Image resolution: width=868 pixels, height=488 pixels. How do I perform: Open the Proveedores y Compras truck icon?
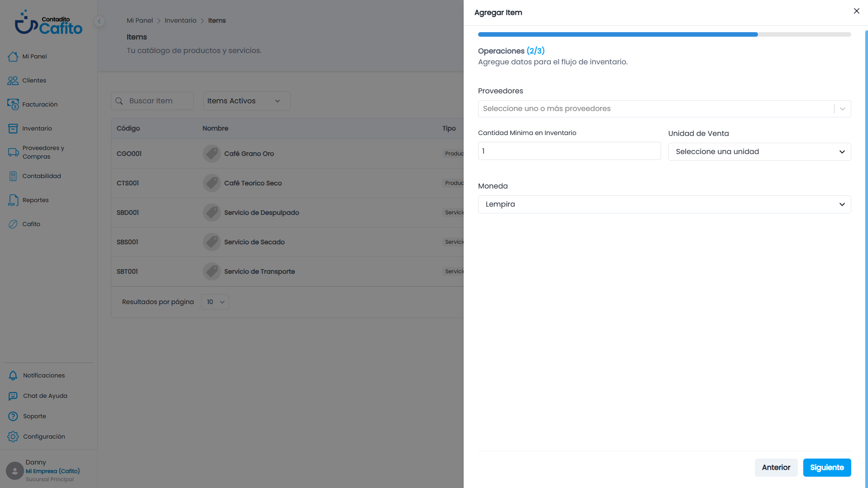click(13, 152)
